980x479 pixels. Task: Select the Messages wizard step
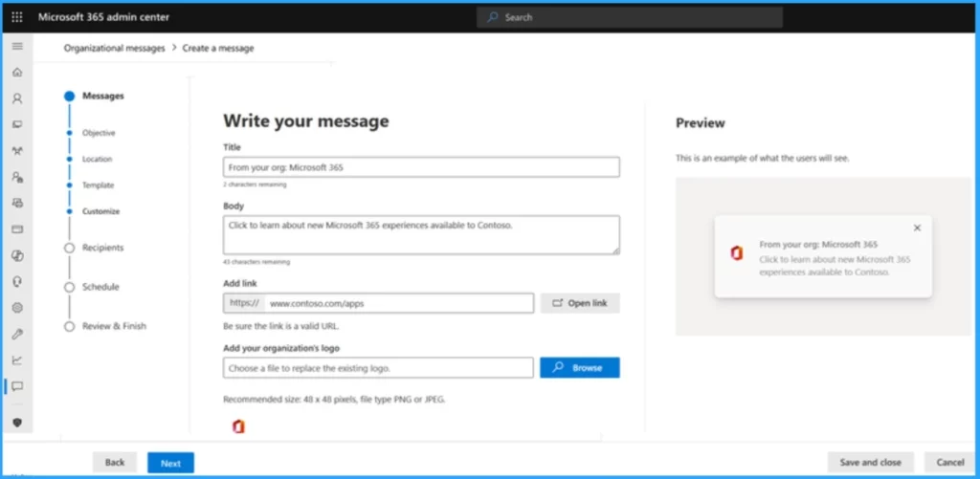(x=103, y=97)
